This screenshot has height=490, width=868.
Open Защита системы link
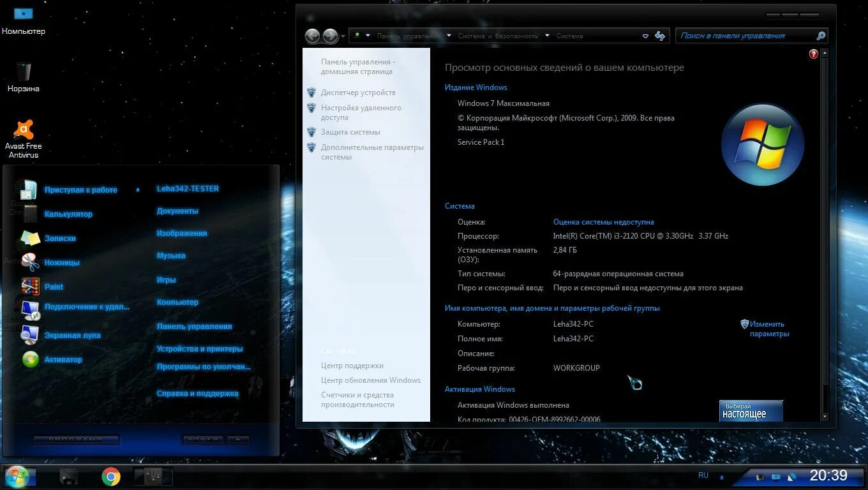tap(350, 132)
